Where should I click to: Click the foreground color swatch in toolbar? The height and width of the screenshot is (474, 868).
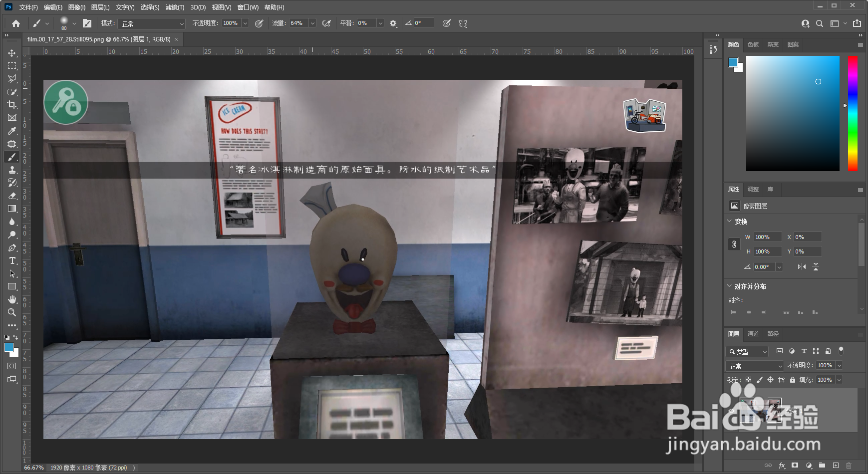(x=8, y=348)
